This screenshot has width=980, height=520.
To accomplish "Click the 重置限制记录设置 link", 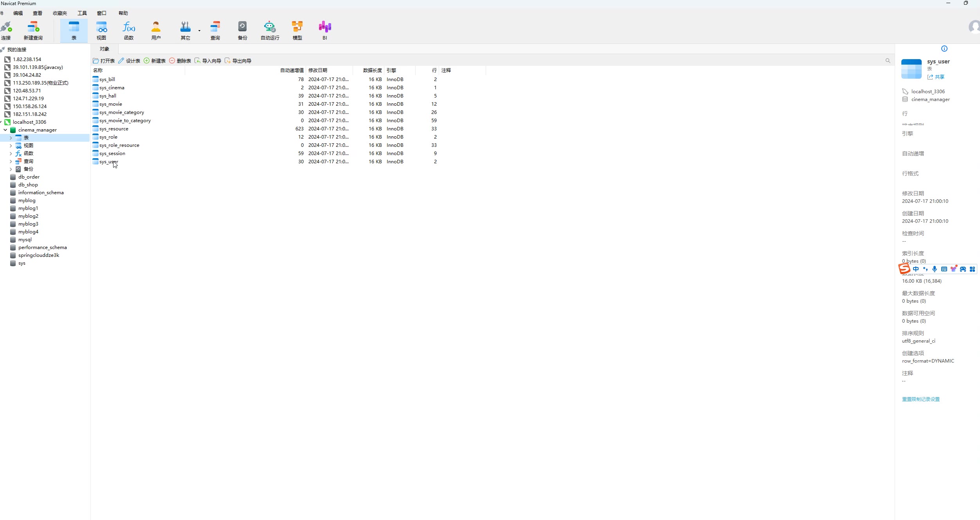I will (x=921, y=399).
